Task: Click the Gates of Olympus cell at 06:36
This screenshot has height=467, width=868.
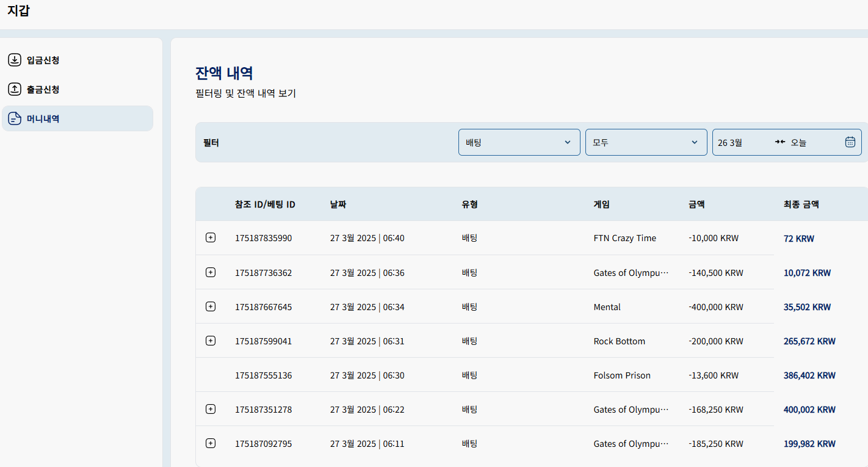Action: (631, 273)
